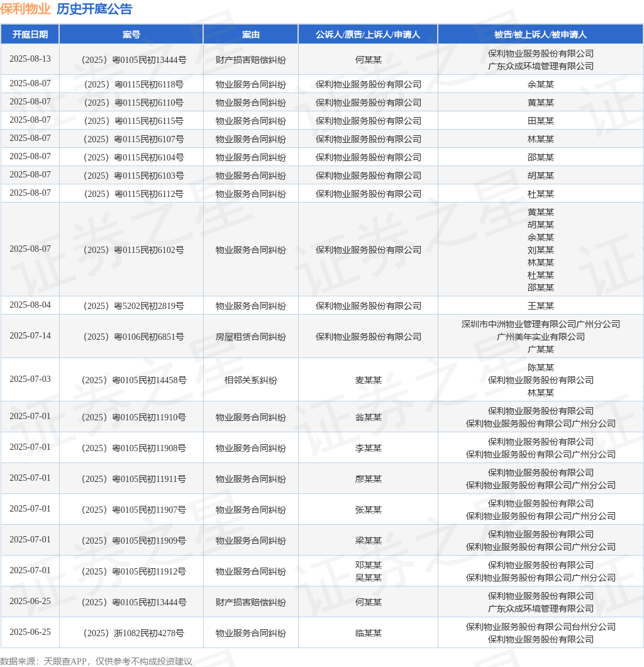Click plaintiff 麦某某

368,381
